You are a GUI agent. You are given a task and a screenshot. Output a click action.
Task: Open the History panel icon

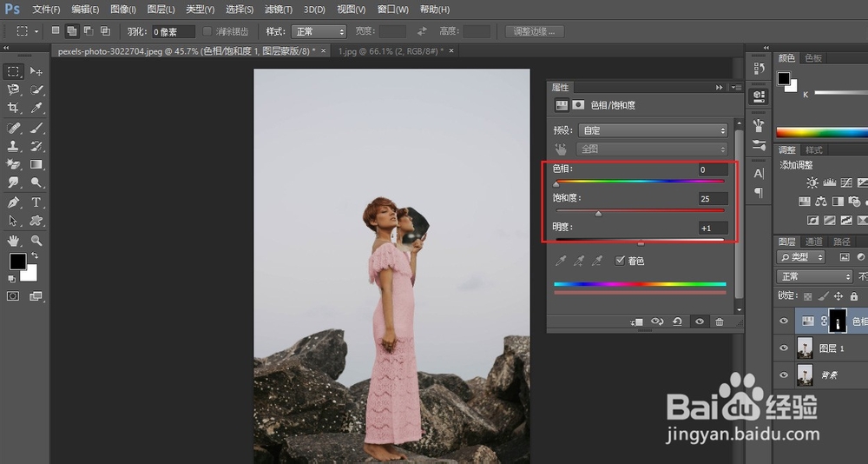pos(759,68)
